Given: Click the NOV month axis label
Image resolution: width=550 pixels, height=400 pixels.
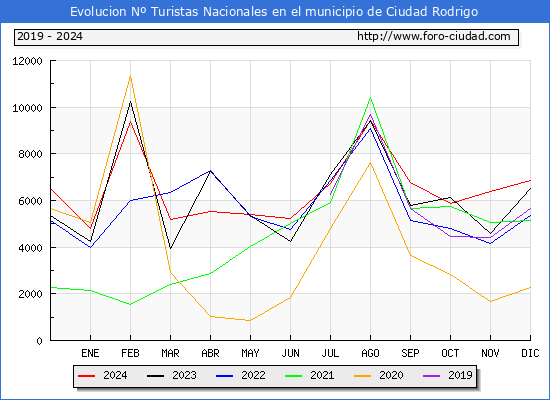Looking at the screenshot, I should 490,353.
